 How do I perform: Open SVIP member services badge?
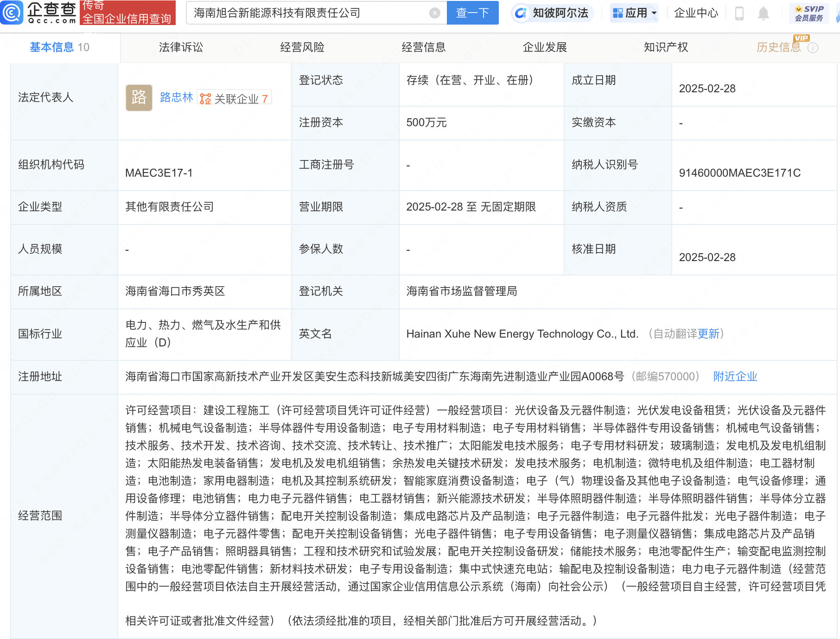tap(809, 13)
